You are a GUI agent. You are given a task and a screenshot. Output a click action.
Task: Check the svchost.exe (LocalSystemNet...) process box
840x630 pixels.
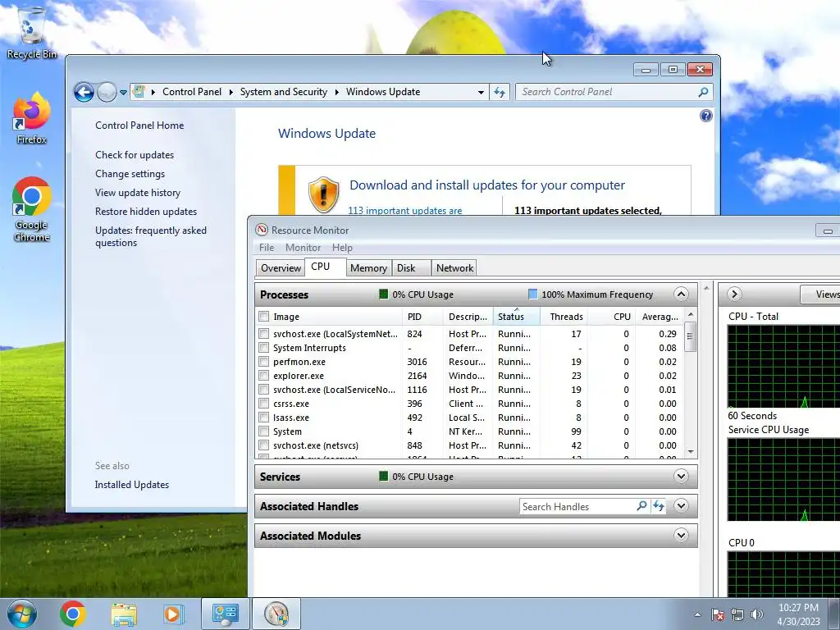coord(263,334)
